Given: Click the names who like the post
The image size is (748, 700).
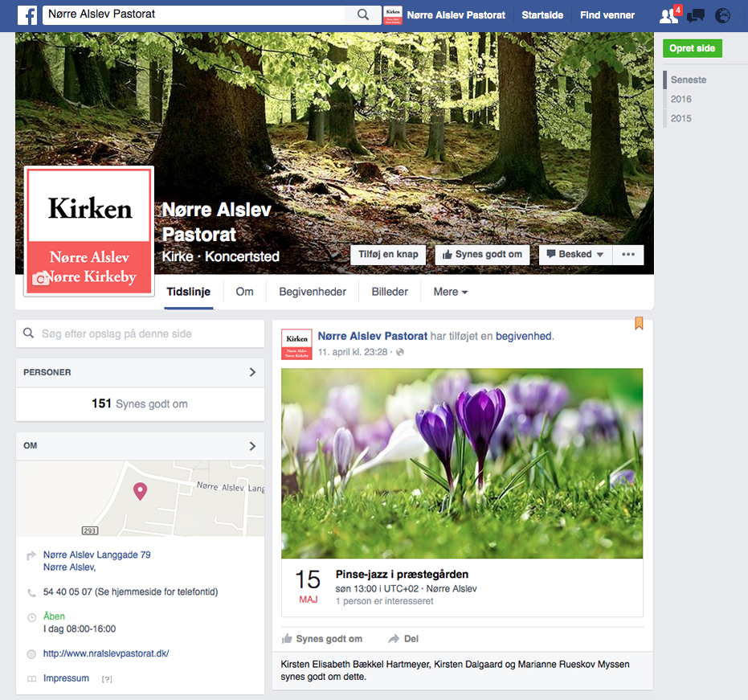Looking at the screenshot, I should click(x=455, y=664).
